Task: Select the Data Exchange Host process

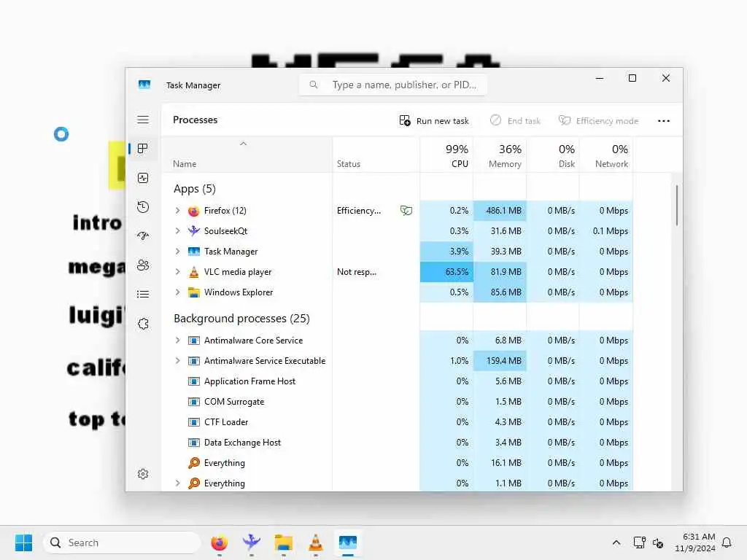Action: 397,443
